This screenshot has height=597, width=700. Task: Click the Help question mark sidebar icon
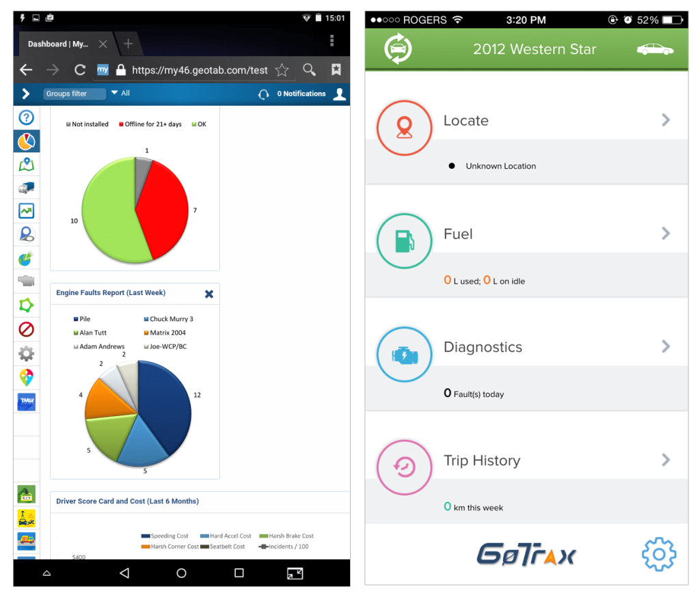point(27,117)
